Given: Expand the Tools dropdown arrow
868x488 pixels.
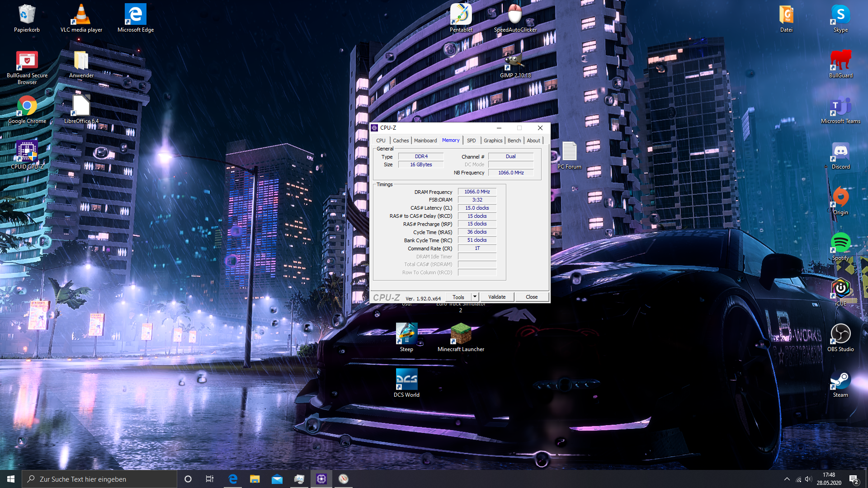Looking at the screenshot, I should [x=475, y=297].
